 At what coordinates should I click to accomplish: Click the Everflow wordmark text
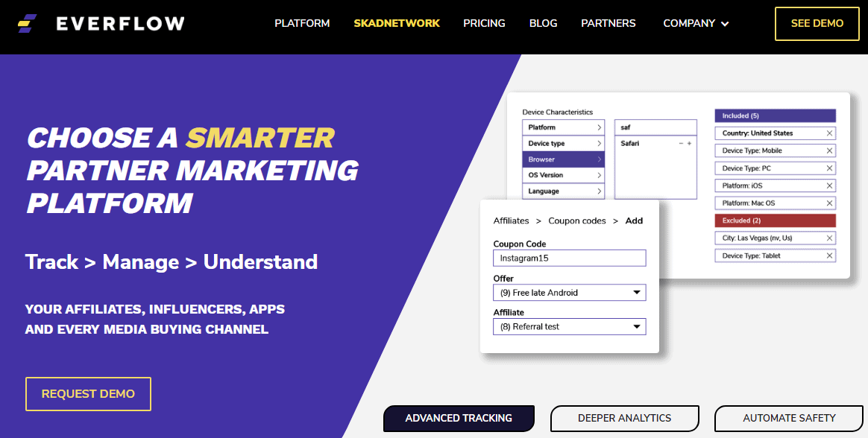pyautogui.click(x=120, y=23)
